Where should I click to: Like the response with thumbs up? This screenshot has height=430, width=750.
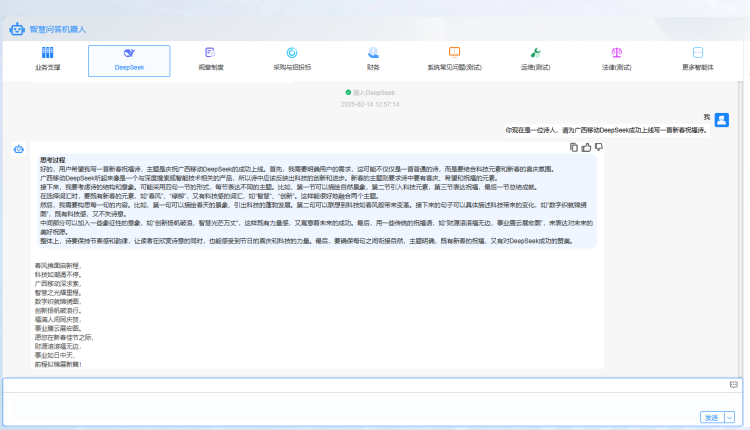pyautogui.click(x=586, y=147)
